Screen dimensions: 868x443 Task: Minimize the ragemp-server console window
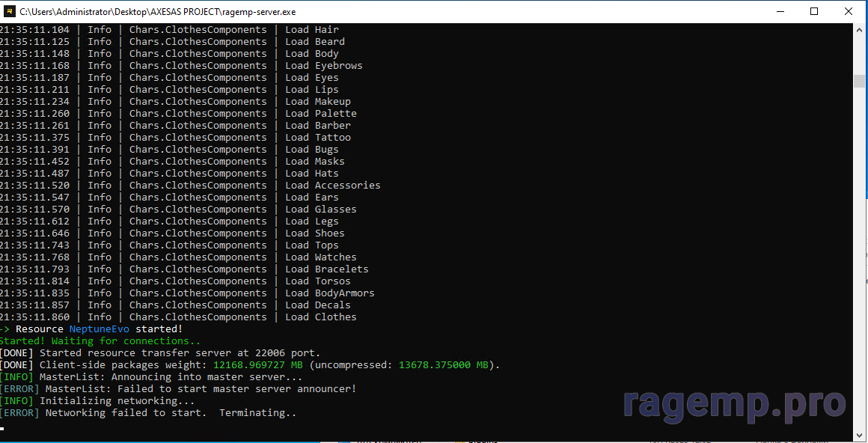[x=780, y=11]
